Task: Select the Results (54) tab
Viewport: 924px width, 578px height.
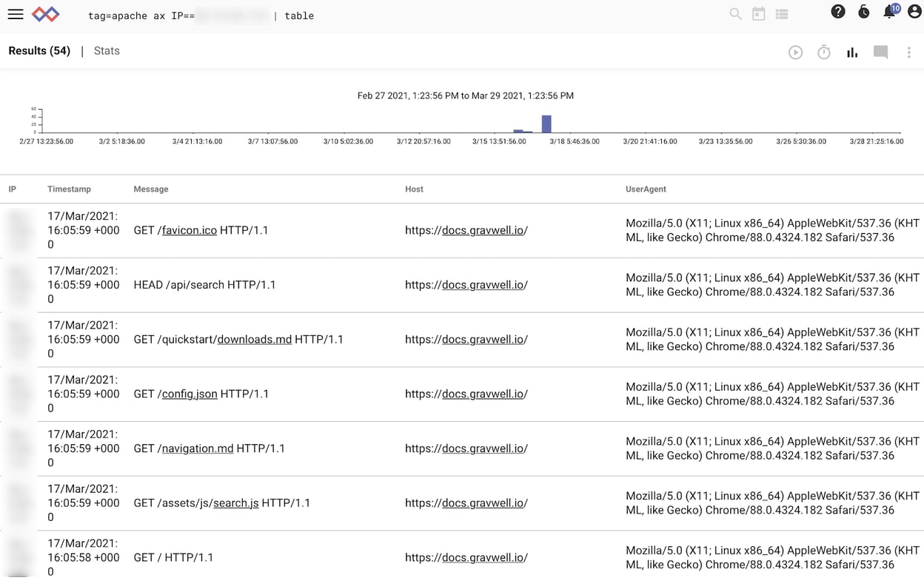Action: click(38, 50)
